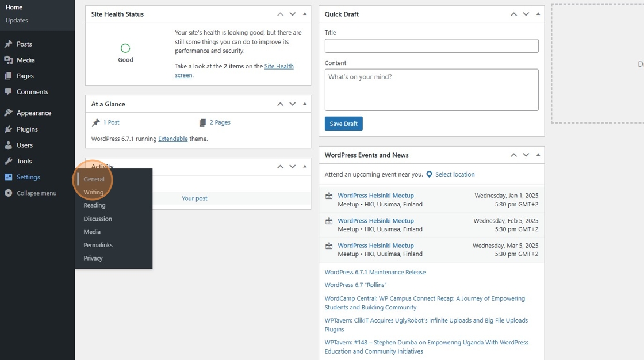644x360 pixels.
Task: Click the Appearance paintbrush icon
Action: click(x=8, y=113)
